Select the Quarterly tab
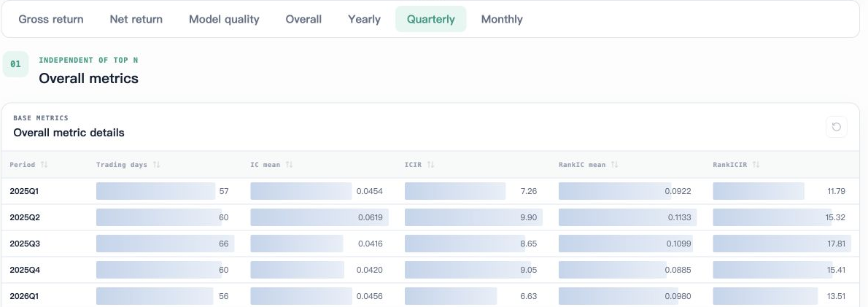The image size is (868, 307). point(430,20)
